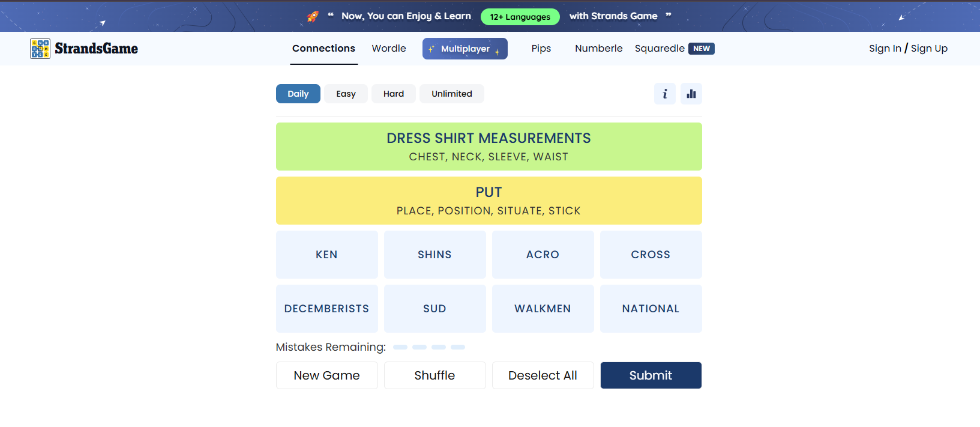980x427 pixels.
Task: Click the Sign In link
Action: [885, 49]
